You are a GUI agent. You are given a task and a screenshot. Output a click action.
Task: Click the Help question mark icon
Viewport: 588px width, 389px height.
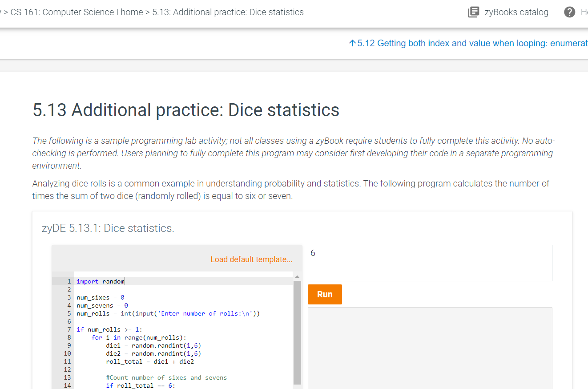[x=569, y=12]
